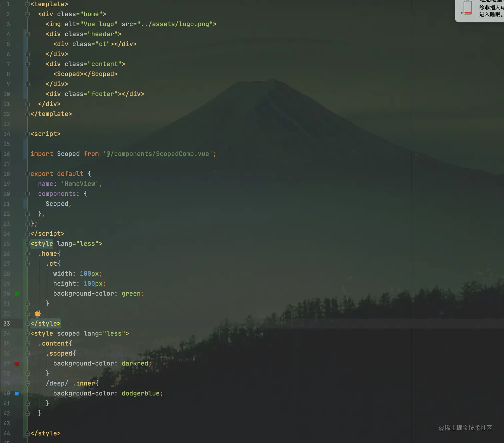
Task: Click the '@/components/ScopedComp.vue' import path
Action: pos(158,154)
